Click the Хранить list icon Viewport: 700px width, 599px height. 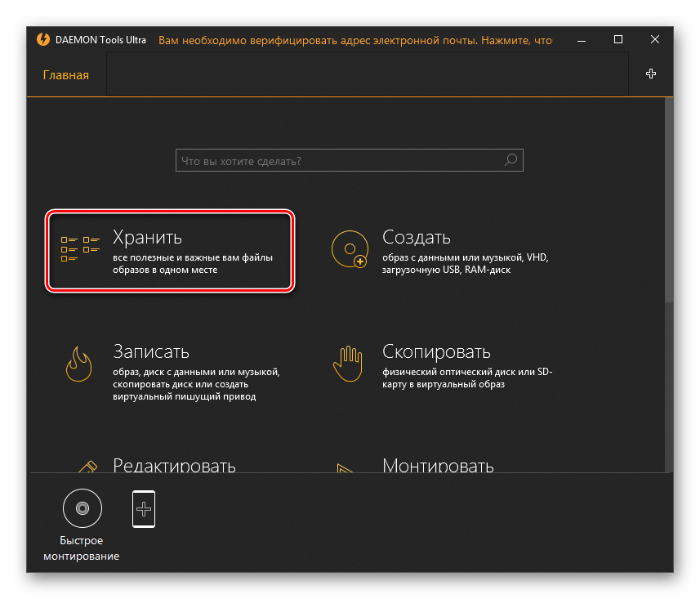[80, 248]
